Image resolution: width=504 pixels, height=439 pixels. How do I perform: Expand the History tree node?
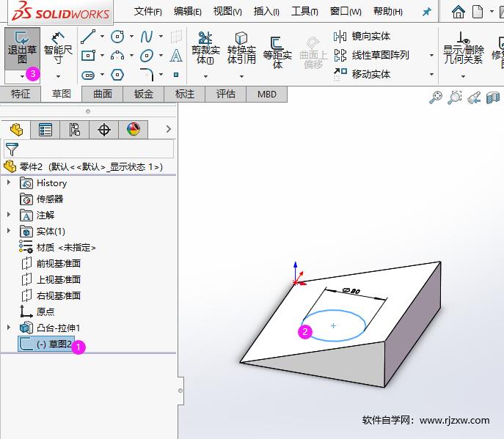(9, 182)
